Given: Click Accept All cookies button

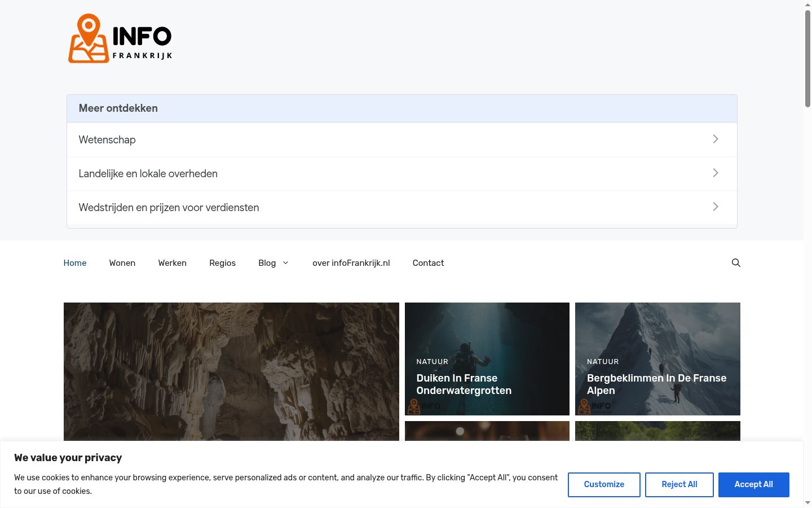Looking at the screenshot, I should 754,485.
